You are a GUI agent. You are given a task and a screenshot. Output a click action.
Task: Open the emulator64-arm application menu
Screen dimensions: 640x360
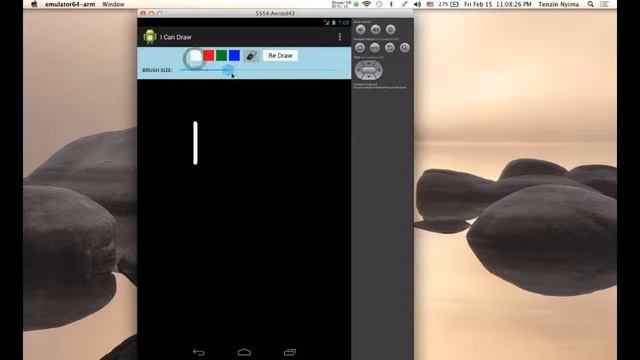pyautogui.click(x=70, y=4)
